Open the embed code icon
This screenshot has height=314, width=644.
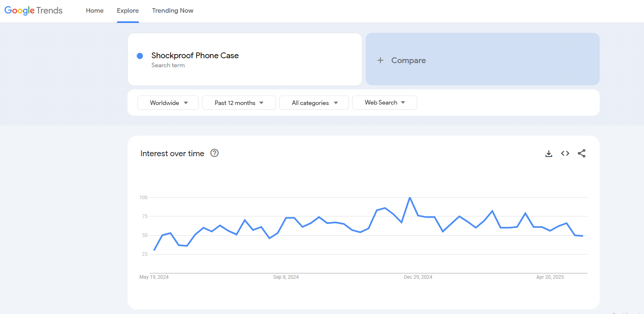click(x=565, y=153)
